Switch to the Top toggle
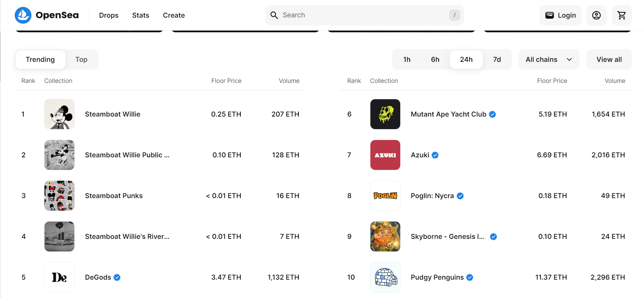Screen dimensions: 644x298 [x=81, y=59]
